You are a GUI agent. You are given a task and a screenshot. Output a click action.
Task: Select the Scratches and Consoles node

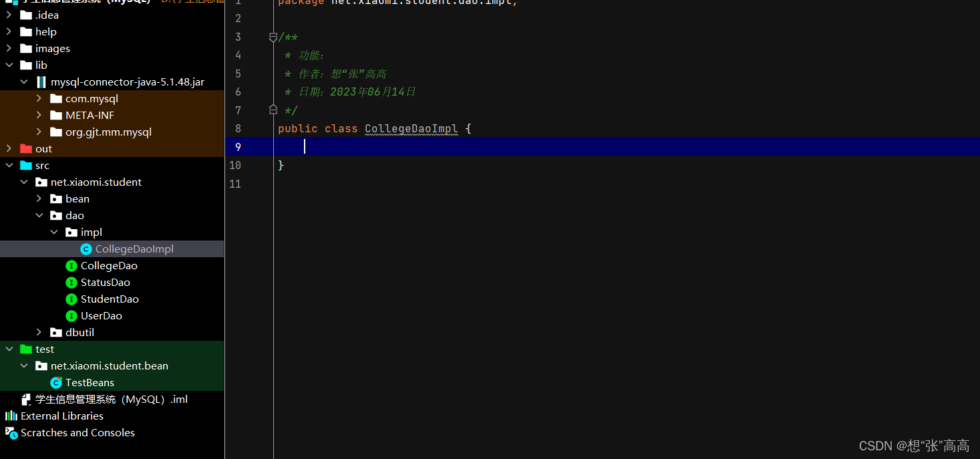(77, 432)
